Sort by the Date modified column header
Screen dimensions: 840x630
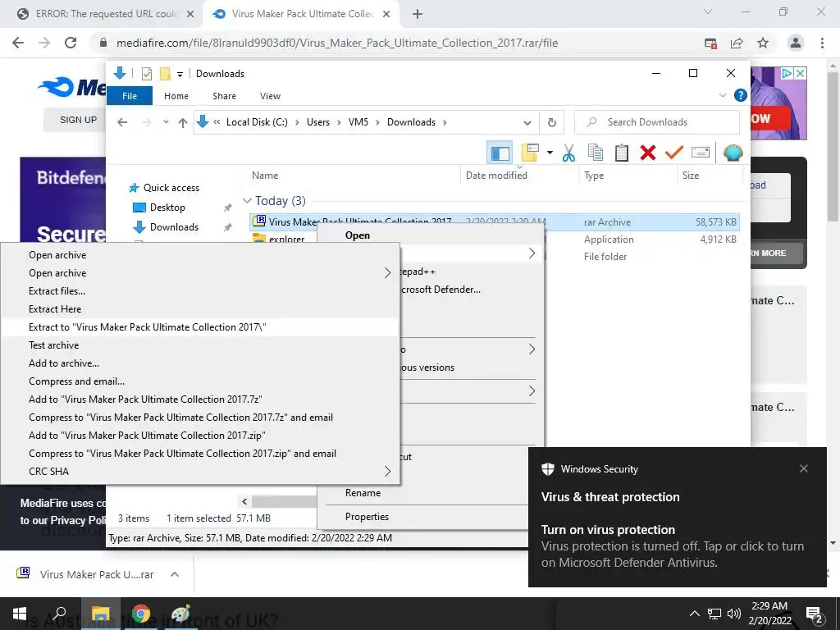coord(496,176)
